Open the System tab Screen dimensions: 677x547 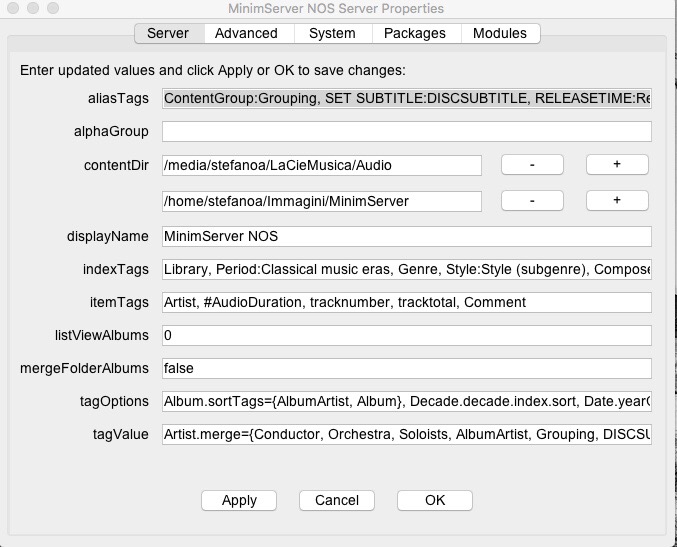(x=333, y=33)
